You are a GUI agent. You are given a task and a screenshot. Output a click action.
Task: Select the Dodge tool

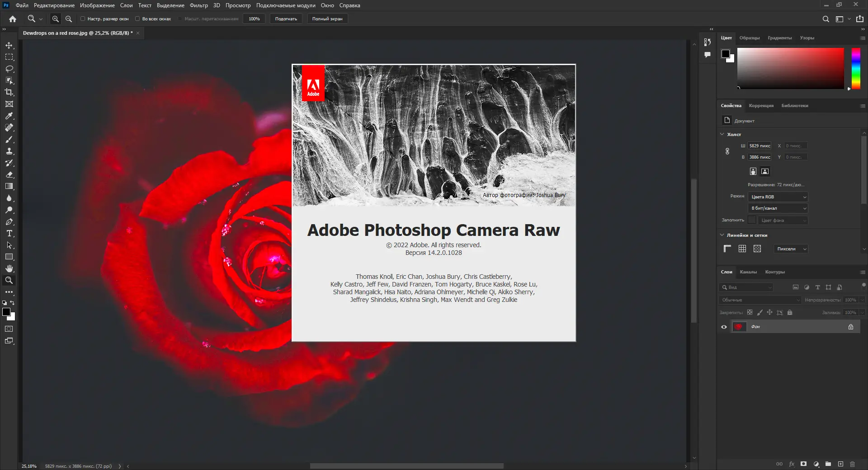[9, 210]
